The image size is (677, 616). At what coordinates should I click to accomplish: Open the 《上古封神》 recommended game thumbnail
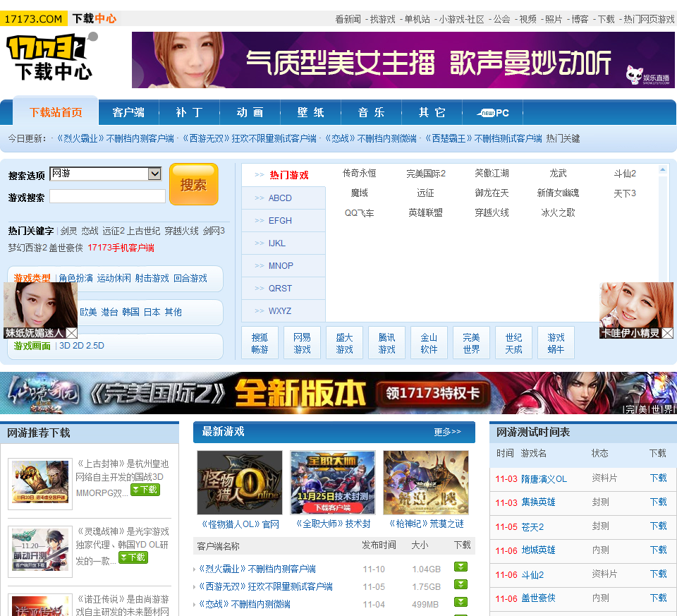[x=40, y=484]
